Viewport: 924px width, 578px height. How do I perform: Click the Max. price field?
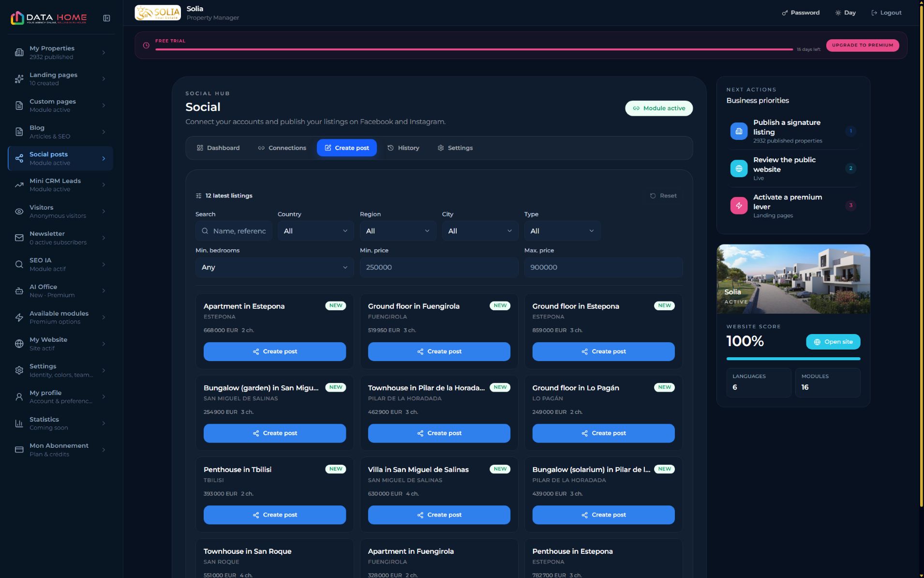coord(603,267)
